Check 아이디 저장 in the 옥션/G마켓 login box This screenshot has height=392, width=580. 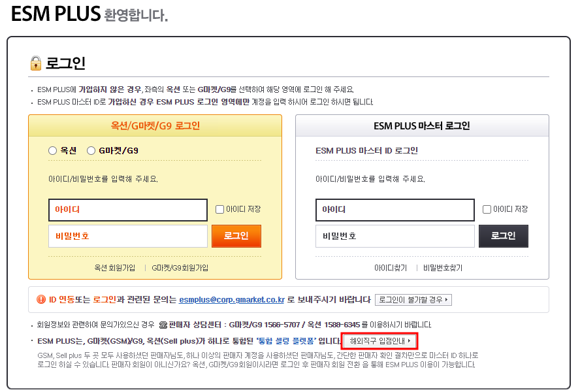[x=219, y=210]
